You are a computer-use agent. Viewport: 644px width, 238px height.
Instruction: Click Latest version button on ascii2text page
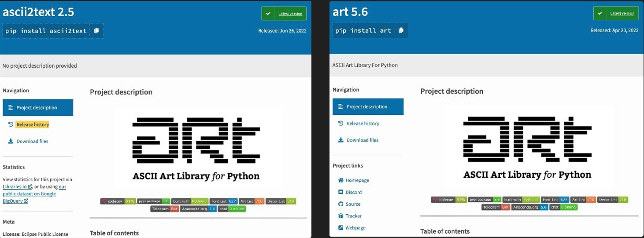click(284, 14)
